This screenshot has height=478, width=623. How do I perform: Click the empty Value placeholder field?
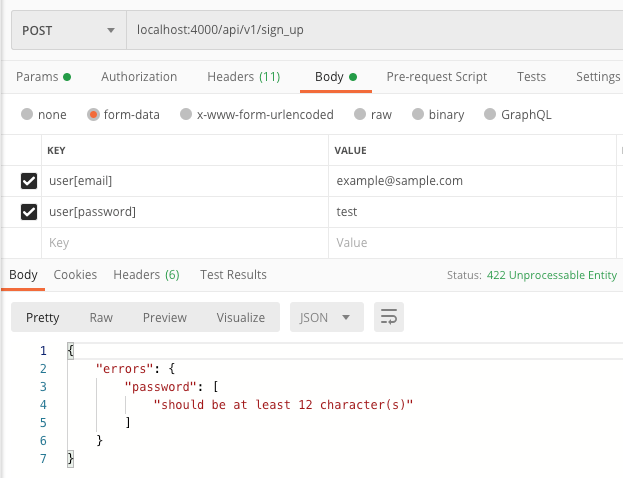coord(472,243)
